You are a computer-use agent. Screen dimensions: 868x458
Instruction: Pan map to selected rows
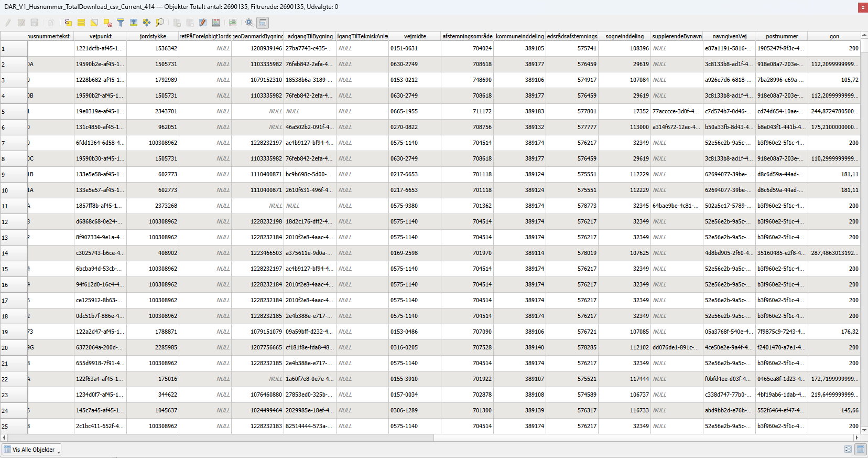pos(147,23)
